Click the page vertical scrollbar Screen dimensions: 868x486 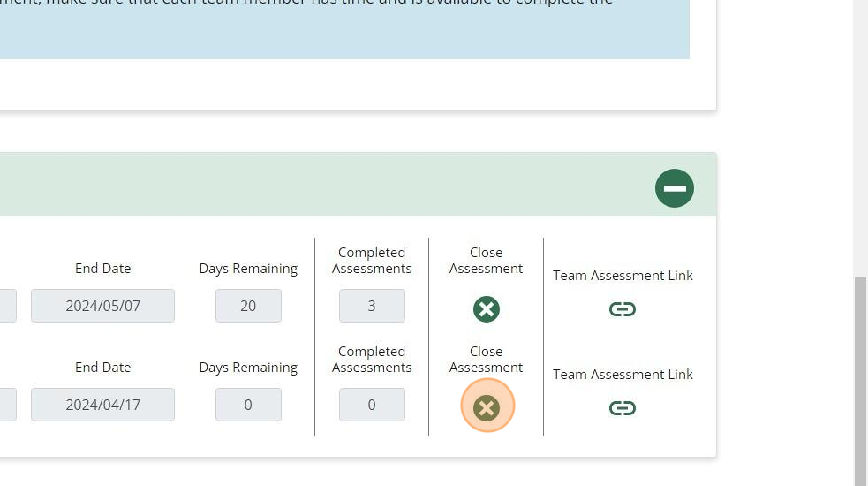pos(861,381)
